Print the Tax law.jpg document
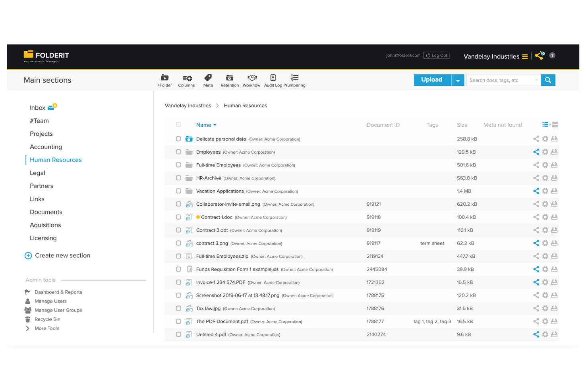 coord(555,308)
